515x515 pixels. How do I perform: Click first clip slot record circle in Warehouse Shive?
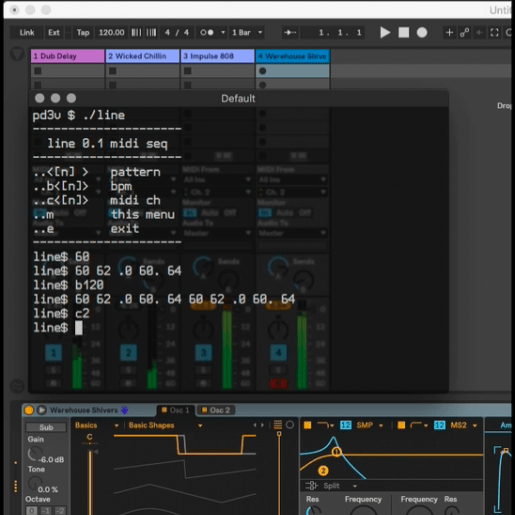pyautogui.click(x=263, y=71)
